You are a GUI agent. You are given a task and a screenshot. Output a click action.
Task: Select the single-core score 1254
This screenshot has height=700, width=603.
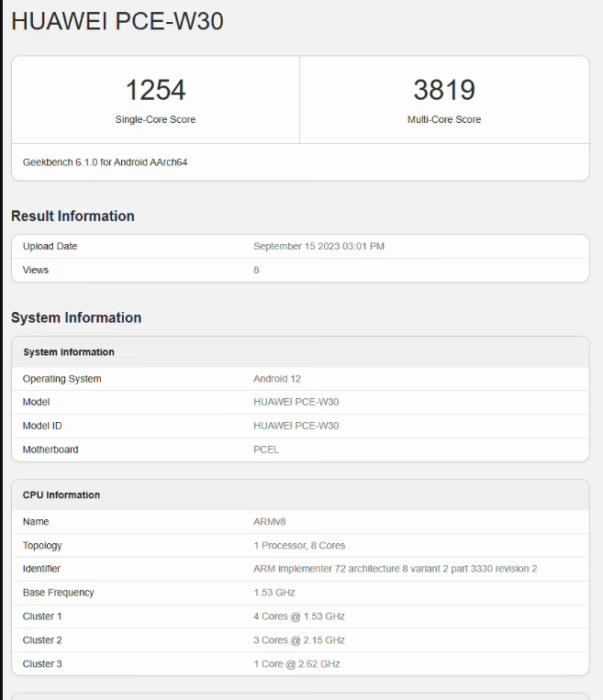point(155,90)
